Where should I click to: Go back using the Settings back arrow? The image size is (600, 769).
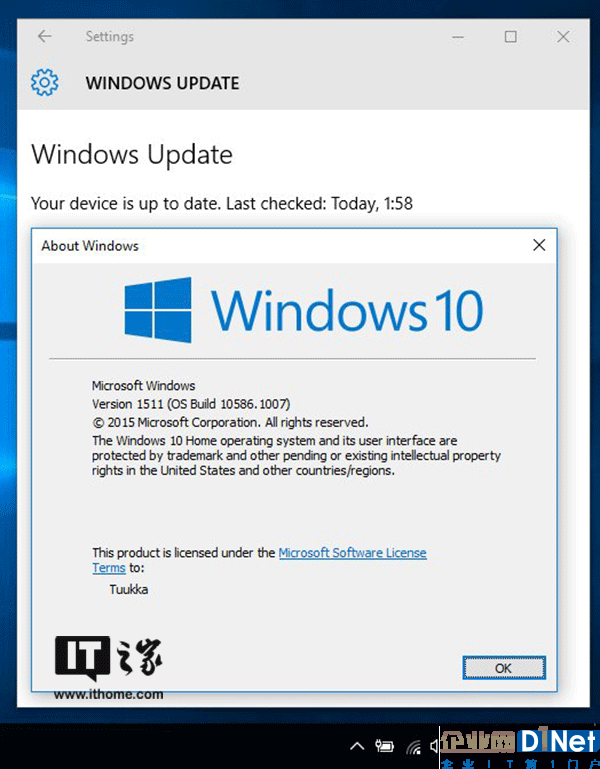(x=45, y=36)
